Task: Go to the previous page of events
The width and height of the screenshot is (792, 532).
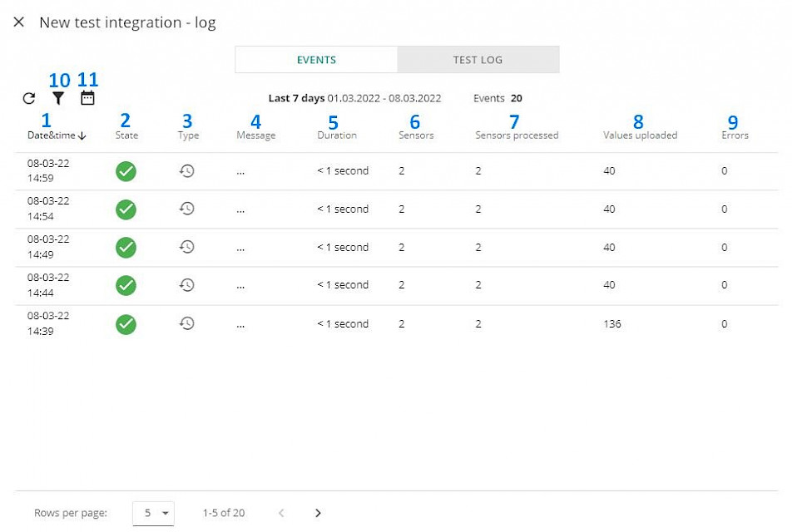Action: [x=281, y=513]
